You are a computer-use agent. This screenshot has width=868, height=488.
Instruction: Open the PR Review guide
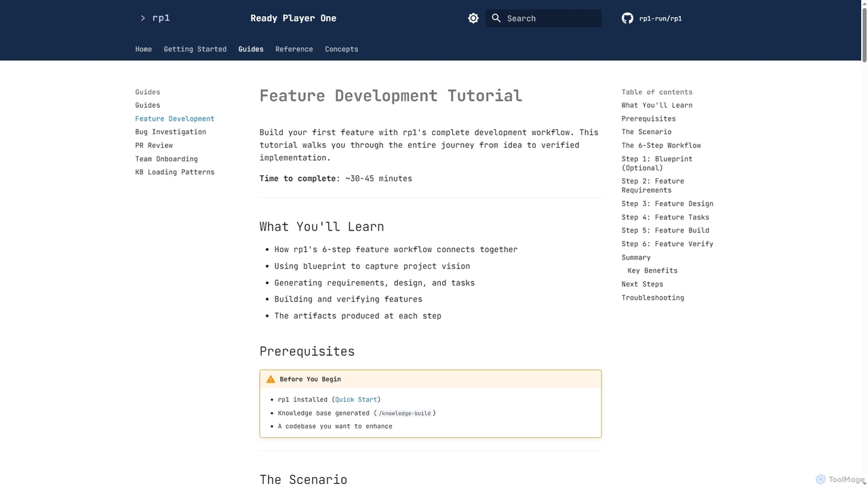click(154, 146)
